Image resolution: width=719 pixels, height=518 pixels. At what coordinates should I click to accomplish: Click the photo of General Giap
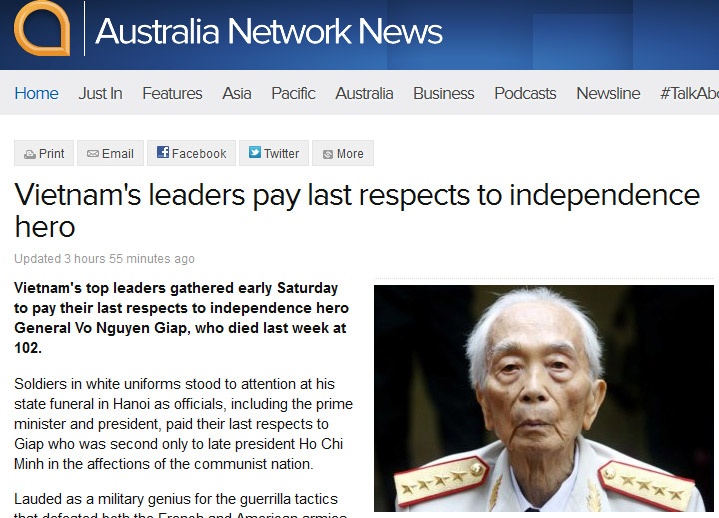point(544,398)
